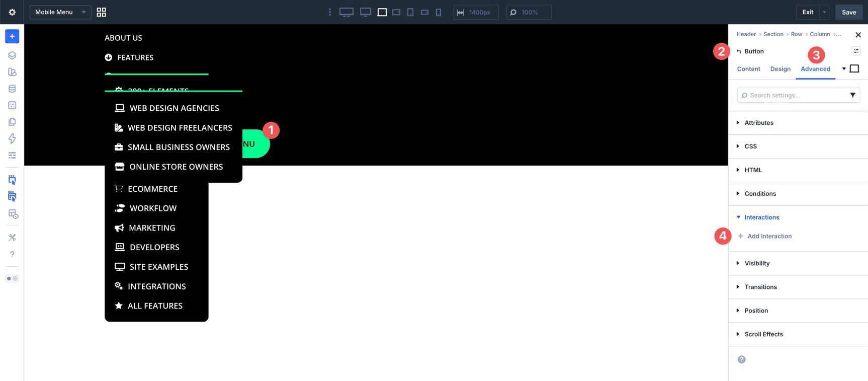Click the green menu button on canvas

pos(256,144)
